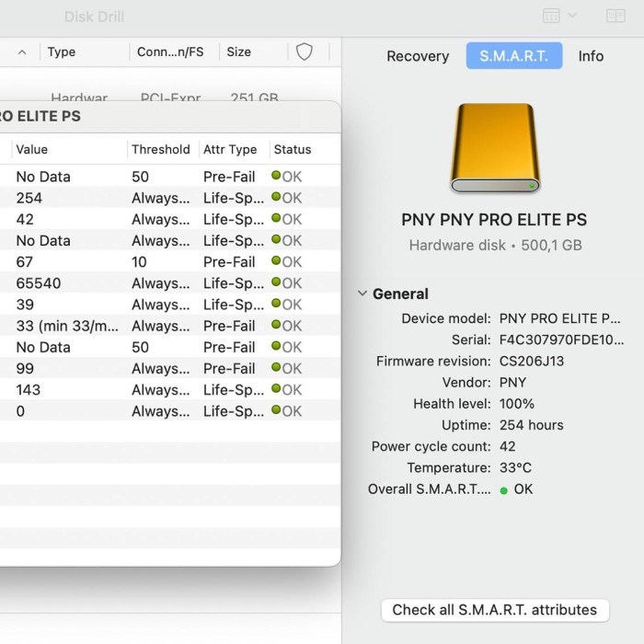The width and height of the screenshot is (644, 644).
Task: Click the Threshold column header
Action: point(161,149)
